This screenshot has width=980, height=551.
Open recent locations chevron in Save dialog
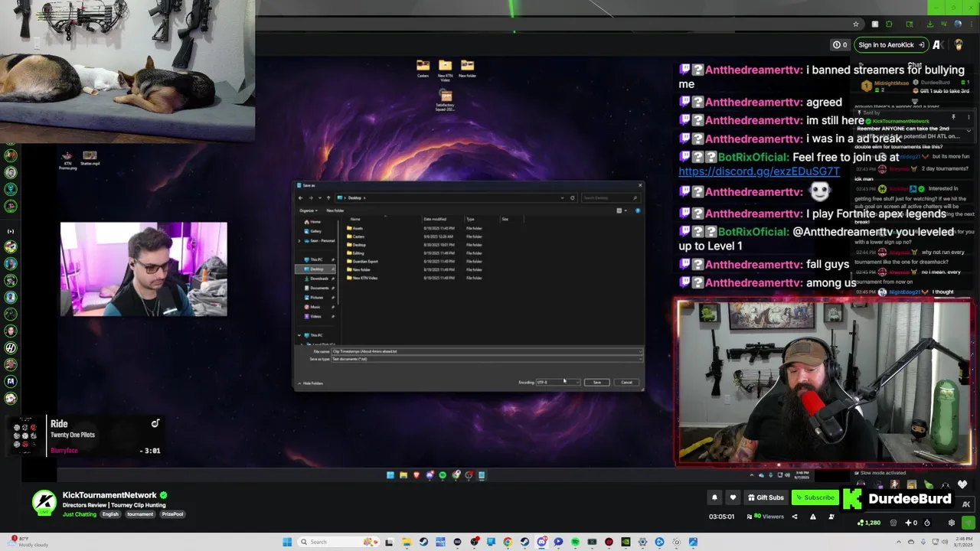tap(320, 197)
